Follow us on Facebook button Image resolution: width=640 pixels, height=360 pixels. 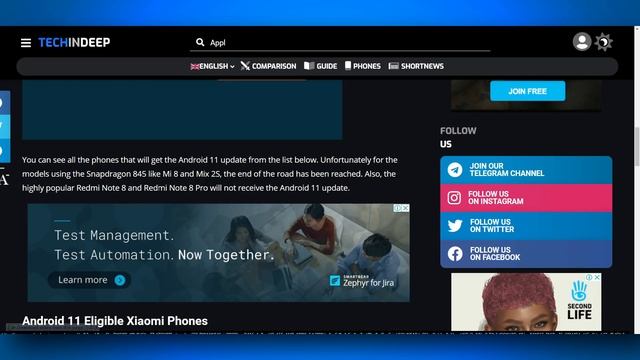pyautogui.click(x=526, y=254)
